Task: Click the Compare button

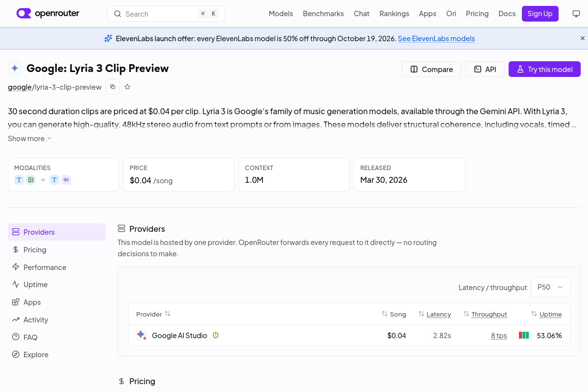Action: click(432, 69)
